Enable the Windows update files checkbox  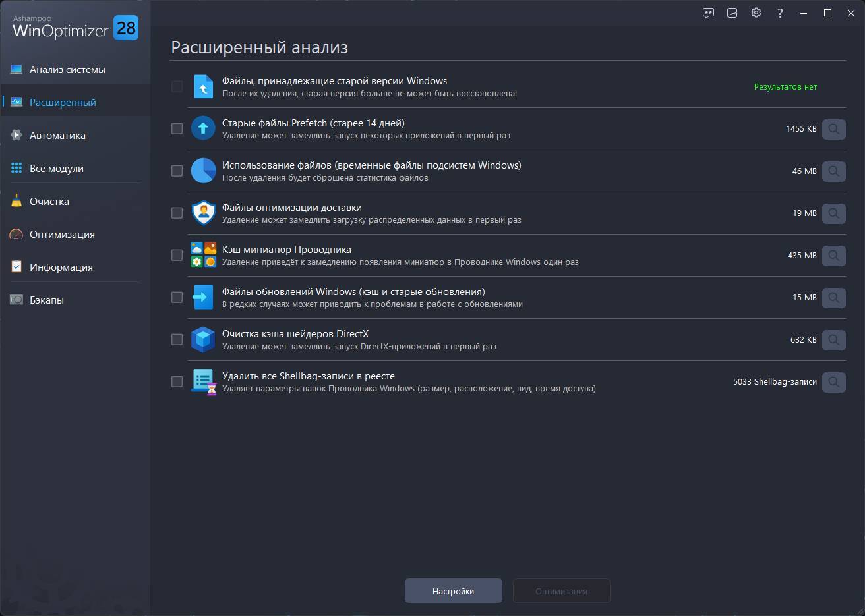[177, 297]
